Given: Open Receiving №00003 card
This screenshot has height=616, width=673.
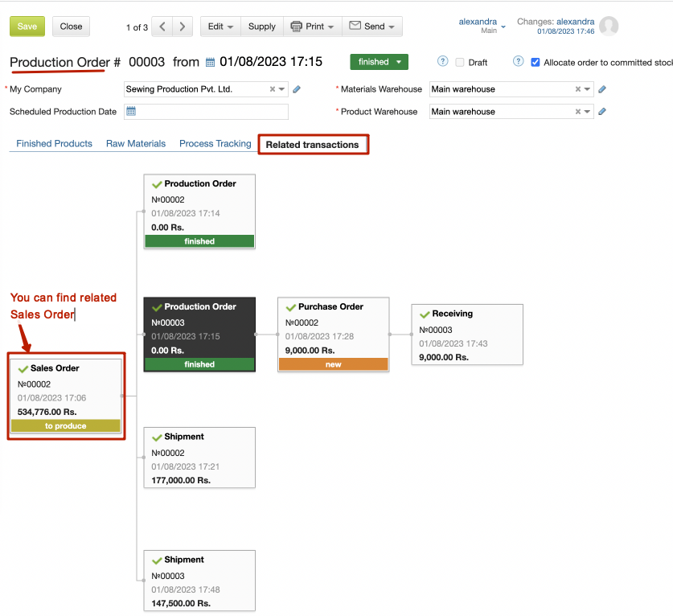Looking at the screenshot, I should click(x=467, y=335).
